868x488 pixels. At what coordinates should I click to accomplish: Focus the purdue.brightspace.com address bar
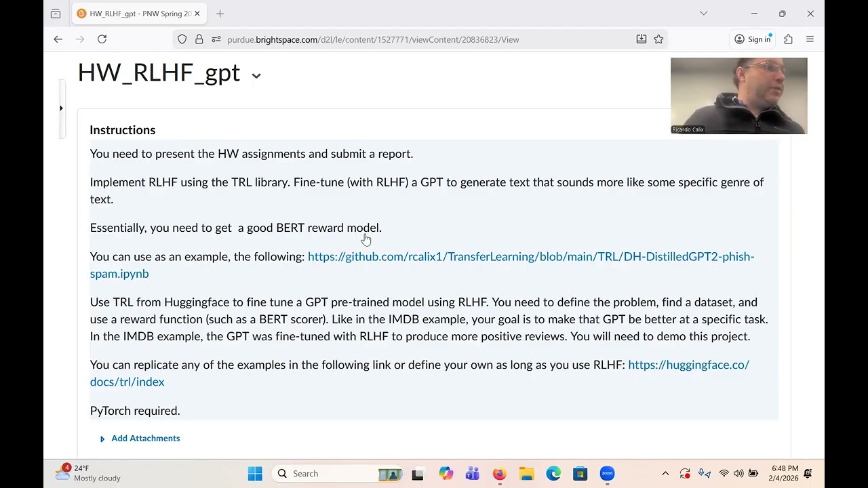tap(420, 39)
